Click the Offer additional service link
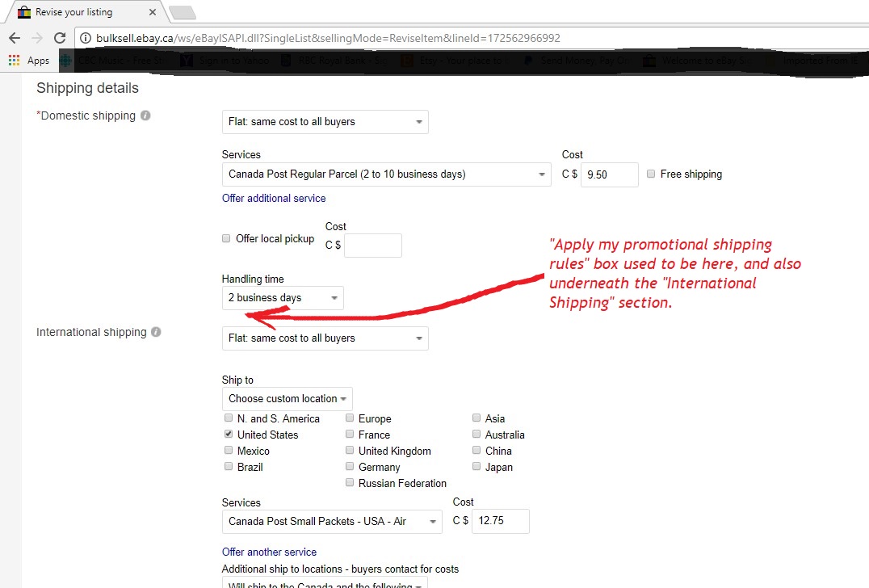The image size is (869, 588). click(x=274, y=198)
